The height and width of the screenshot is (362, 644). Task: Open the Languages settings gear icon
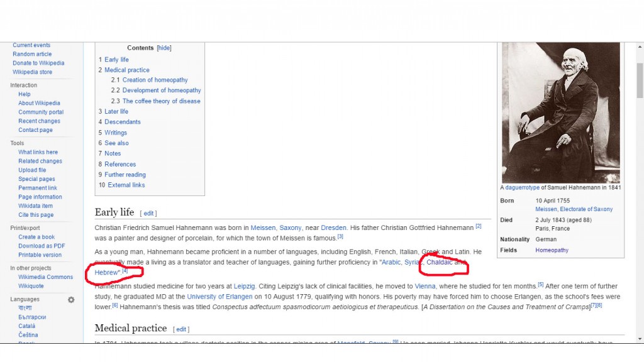71,300
